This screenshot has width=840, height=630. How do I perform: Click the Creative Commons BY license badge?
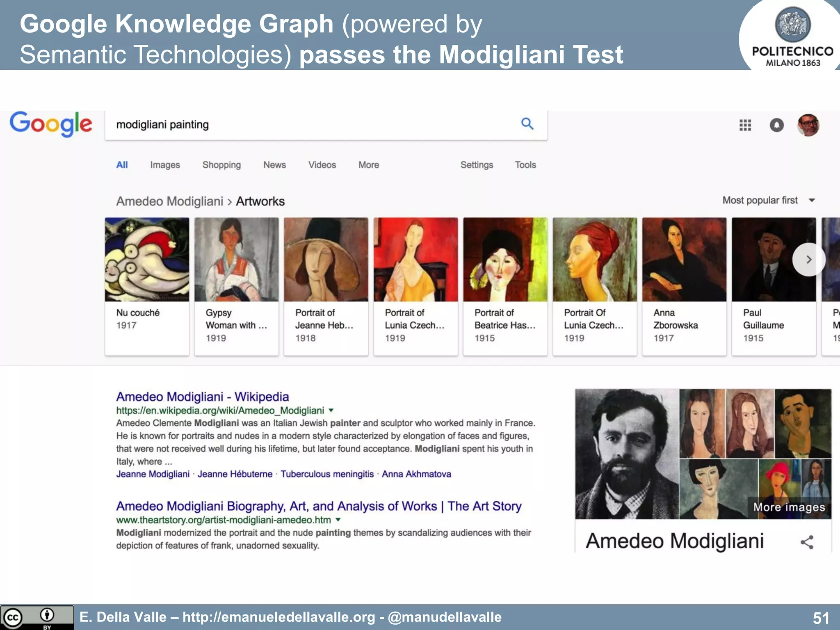[37, 618]
